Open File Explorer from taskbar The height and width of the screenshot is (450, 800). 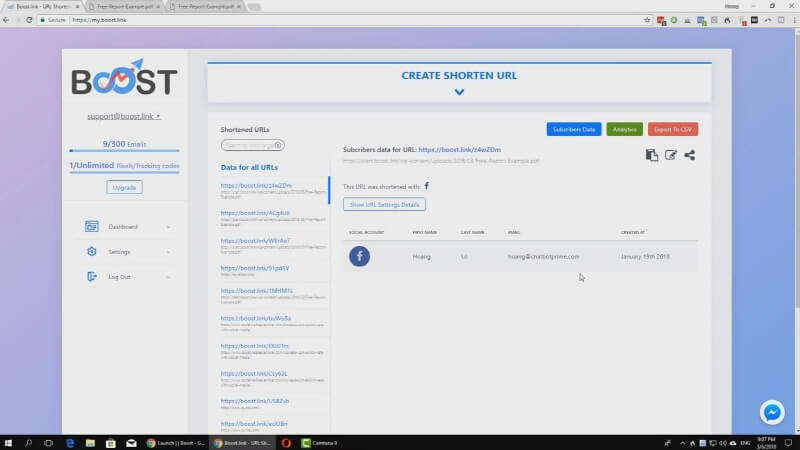tap(90, 443)
